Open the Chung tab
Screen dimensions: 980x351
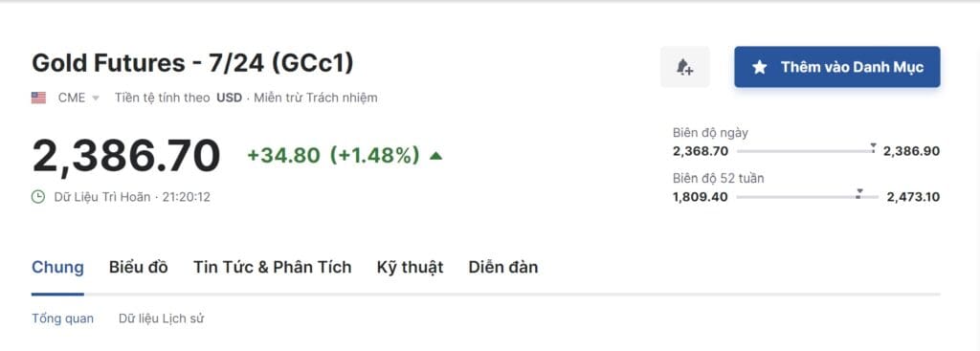tap(57, 267)
